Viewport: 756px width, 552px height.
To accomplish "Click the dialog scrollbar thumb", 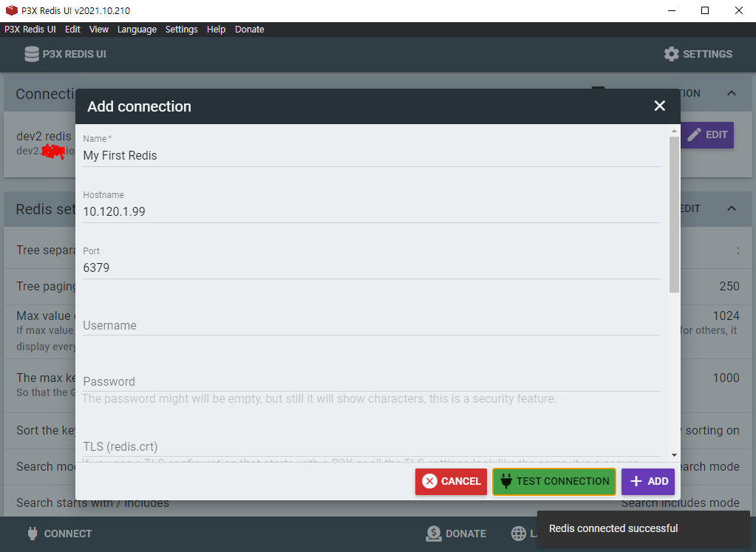I will (674, 214).
